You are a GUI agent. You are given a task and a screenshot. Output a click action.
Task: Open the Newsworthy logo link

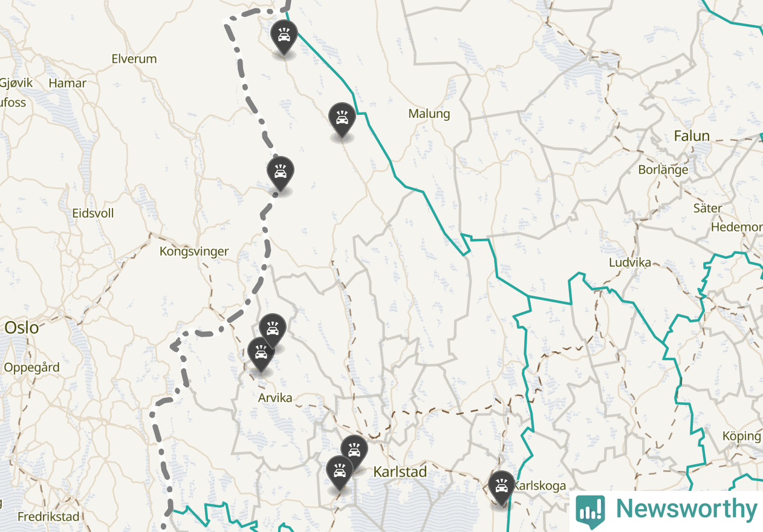(666, 511)
